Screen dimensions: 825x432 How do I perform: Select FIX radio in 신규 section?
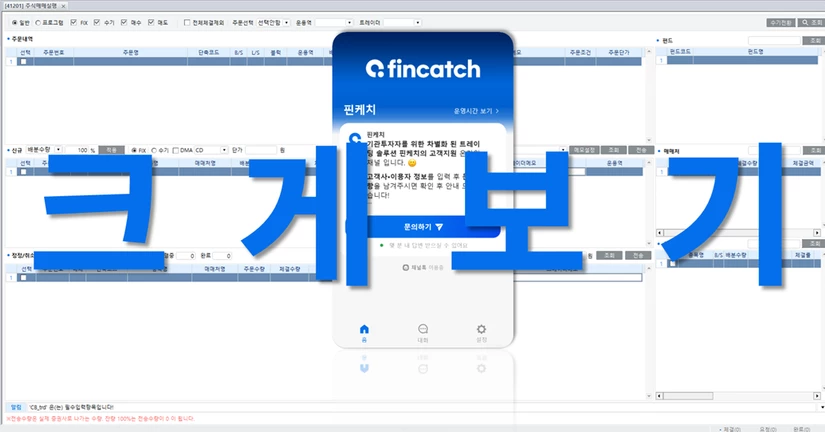(x=134, y=150)
